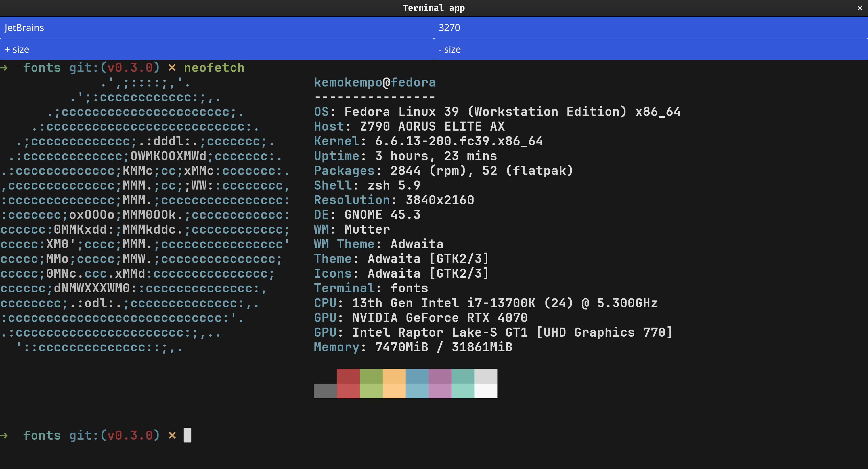Viewport: 868px width, 469px height.
Task: Click the OWMKOOXMWd row of the Fedora ASCII logo
Action: tap(145, 156)
